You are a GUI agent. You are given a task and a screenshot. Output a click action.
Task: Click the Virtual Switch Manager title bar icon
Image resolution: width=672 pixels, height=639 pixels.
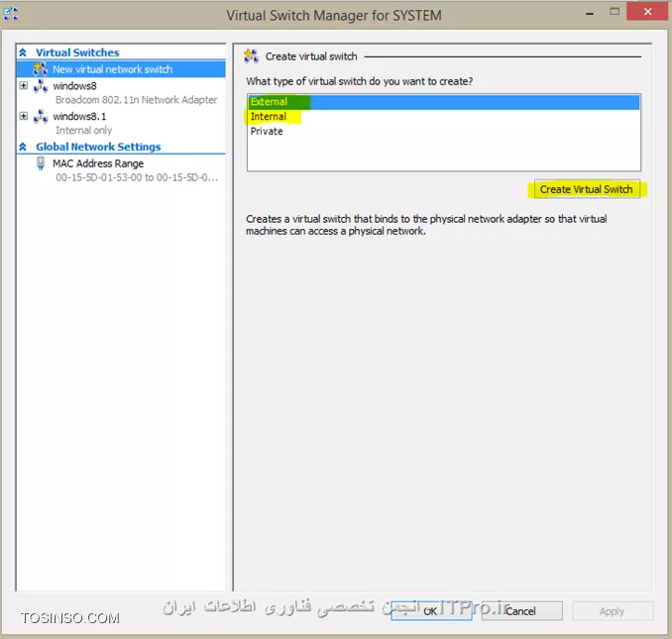tap(11, 14)
